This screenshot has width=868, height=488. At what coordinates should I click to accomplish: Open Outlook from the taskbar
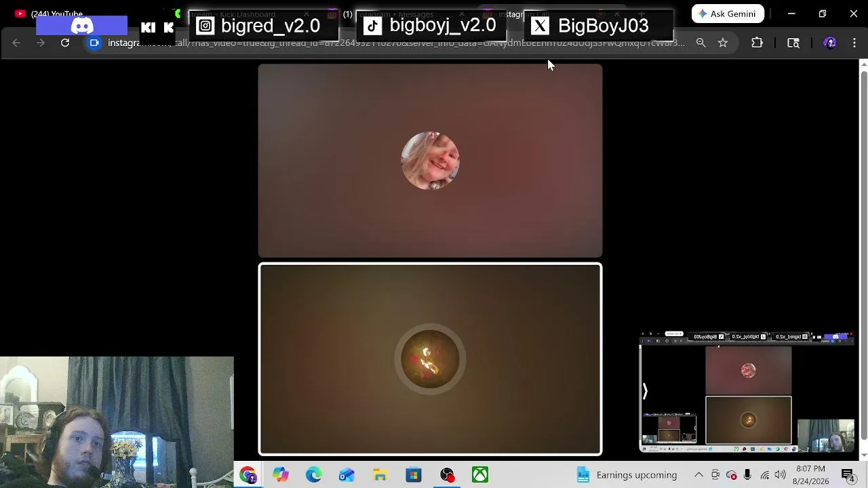point(347,475)
